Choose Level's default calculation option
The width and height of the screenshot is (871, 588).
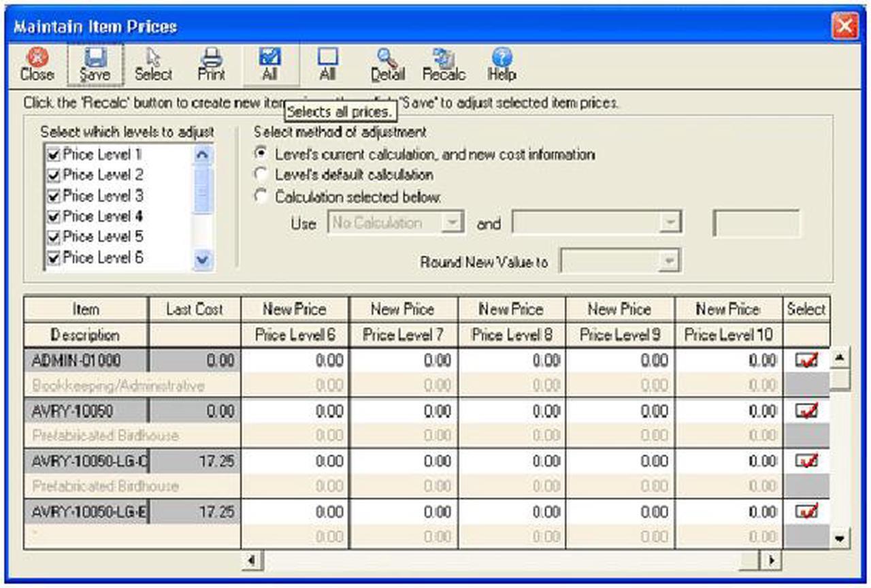click(x=261, y=175)
